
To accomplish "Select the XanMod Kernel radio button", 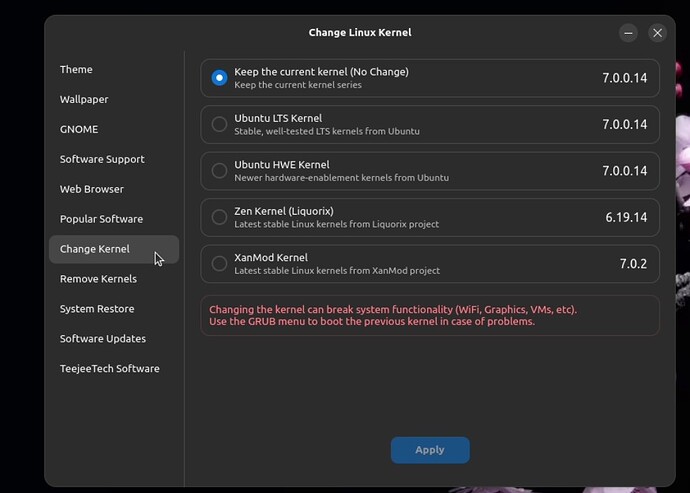I will [219, 264].
